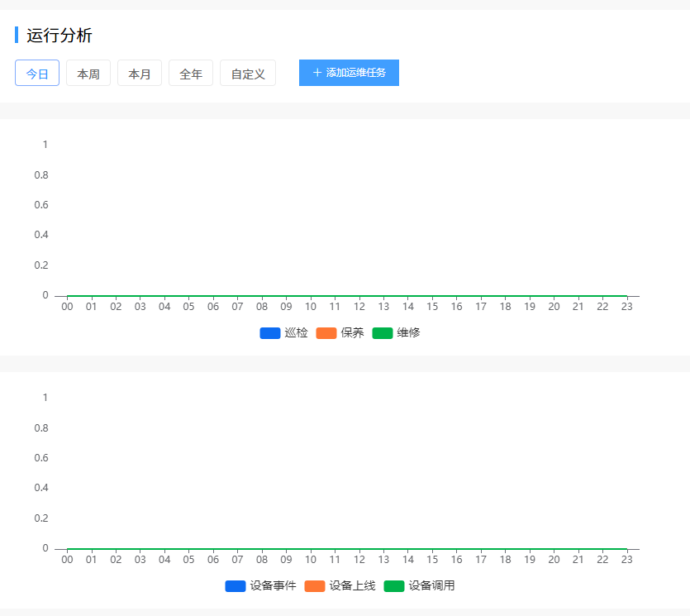This screenshot has height=616, width=690.
Task: Click the 添加运维任务 button
Action: pos(349,73)
